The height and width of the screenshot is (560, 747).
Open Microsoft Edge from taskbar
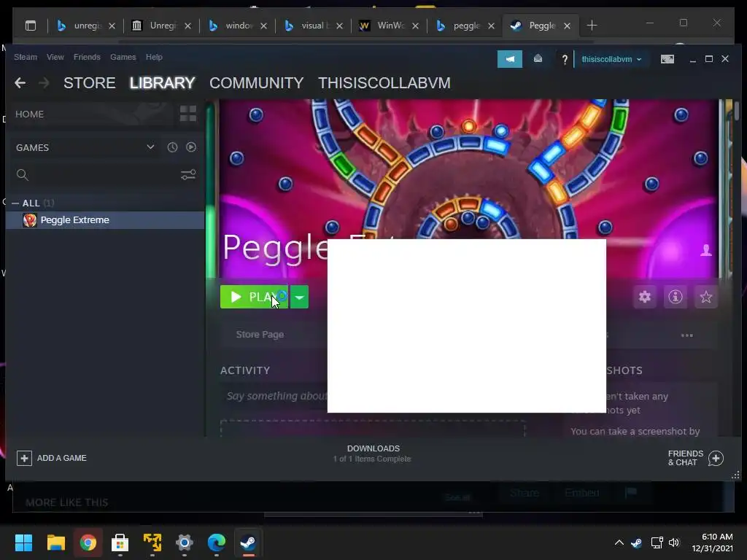pyautogui.click(x=216, y=542)
